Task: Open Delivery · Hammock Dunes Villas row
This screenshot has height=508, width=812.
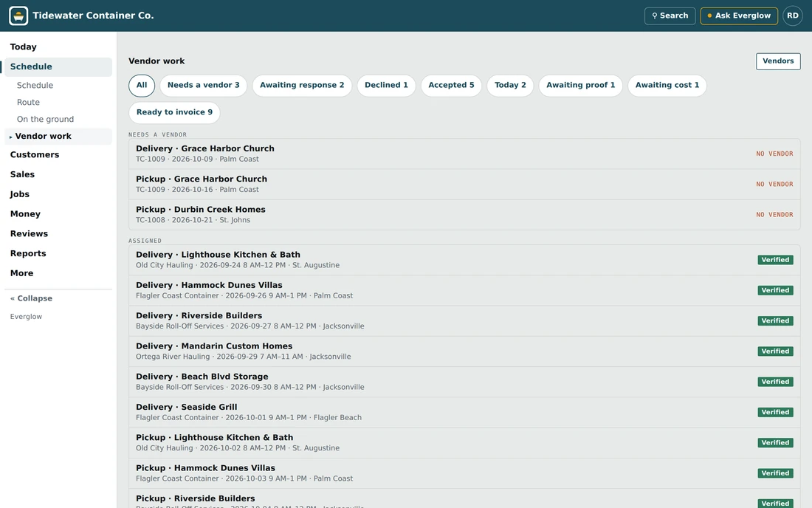Action: [464, 290]
